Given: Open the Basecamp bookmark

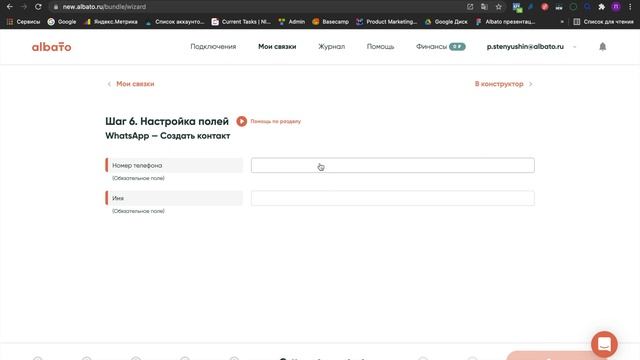Looking at the screenshot, I should (331, 22).
